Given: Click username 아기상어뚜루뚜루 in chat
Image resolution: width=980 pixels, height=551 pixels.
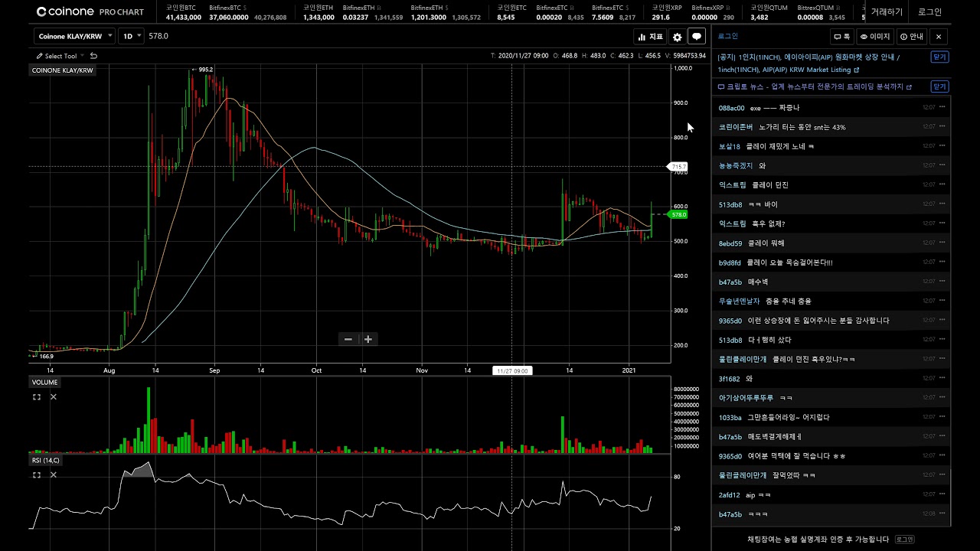Looking at the screenshot, I should (x=746, y=398).
